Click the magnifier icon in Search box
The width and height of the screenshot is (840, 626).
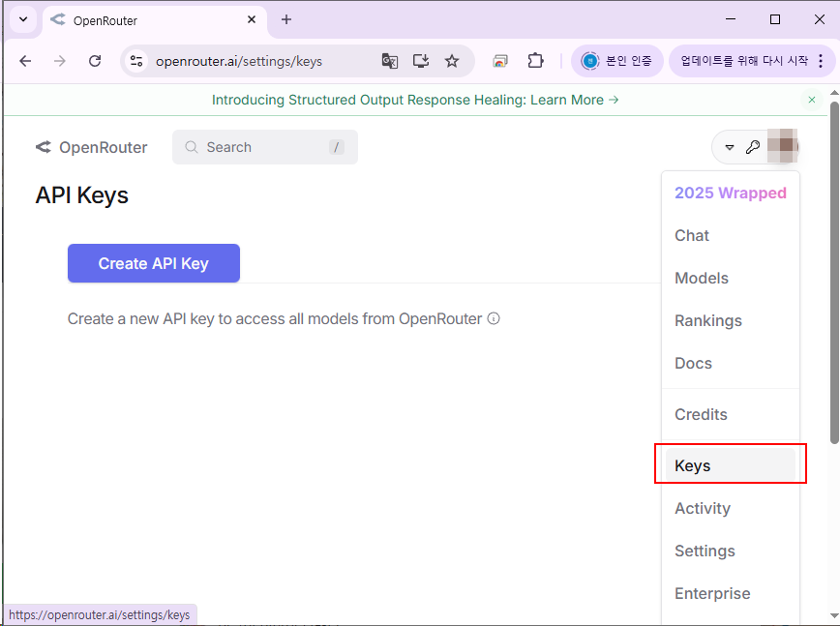point(192,147)
